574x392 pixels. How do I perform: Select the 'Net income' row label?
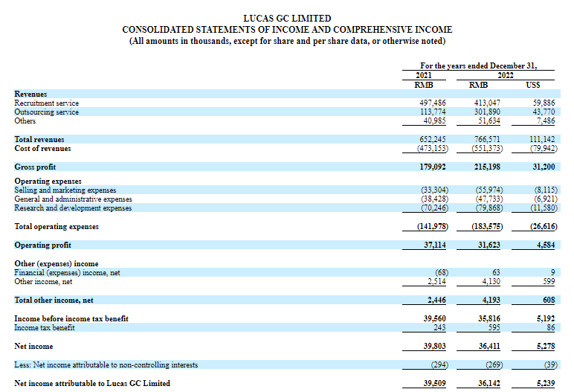[33, 347]
